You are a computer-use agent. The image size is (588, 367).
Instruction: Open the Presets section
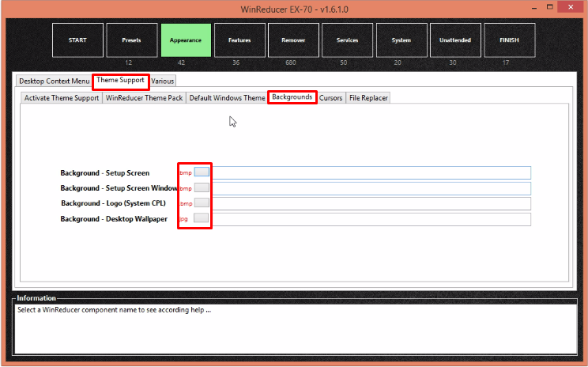(x=132, y=40)
